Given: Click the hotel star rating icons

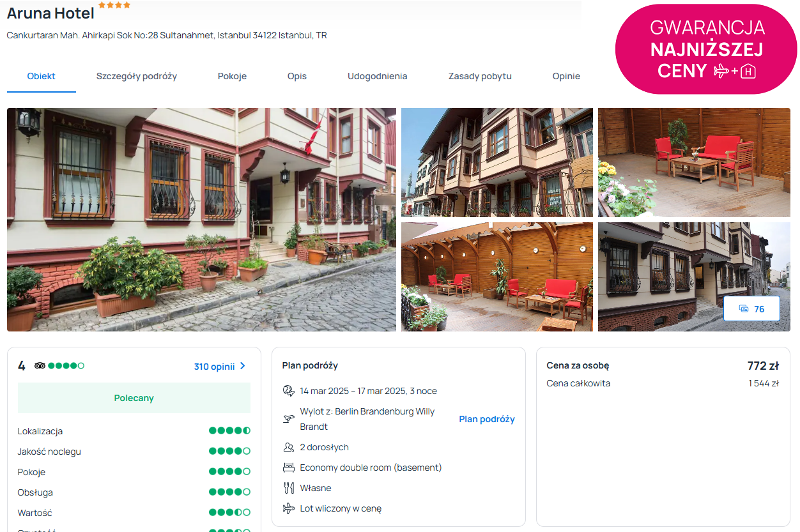Looking at the screenshot, I should pos(114,5).
